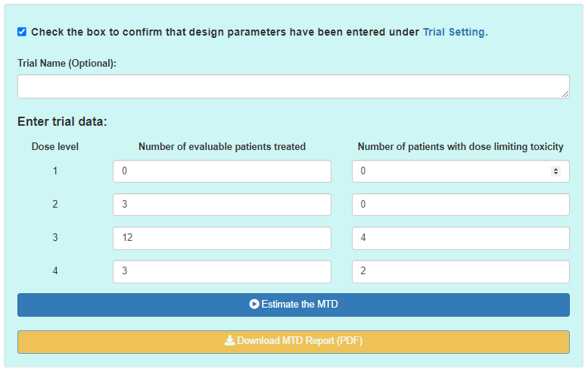Image resolution: width=588 pixels, height=372 pixels.
Task: Click the dose level 1 toxicity spinner arrows
Action: click(x=556, y=171)
